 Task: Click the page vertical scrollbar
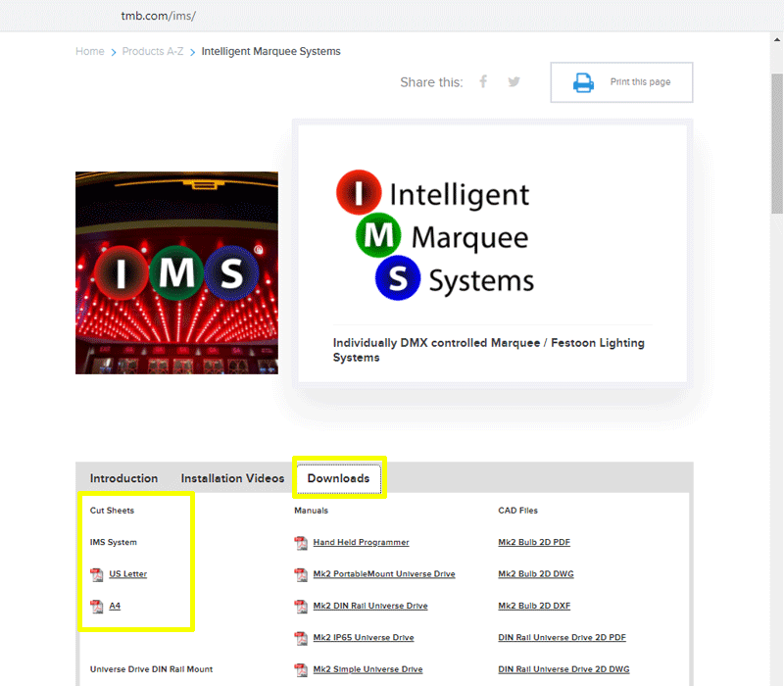tap(776, 147)
